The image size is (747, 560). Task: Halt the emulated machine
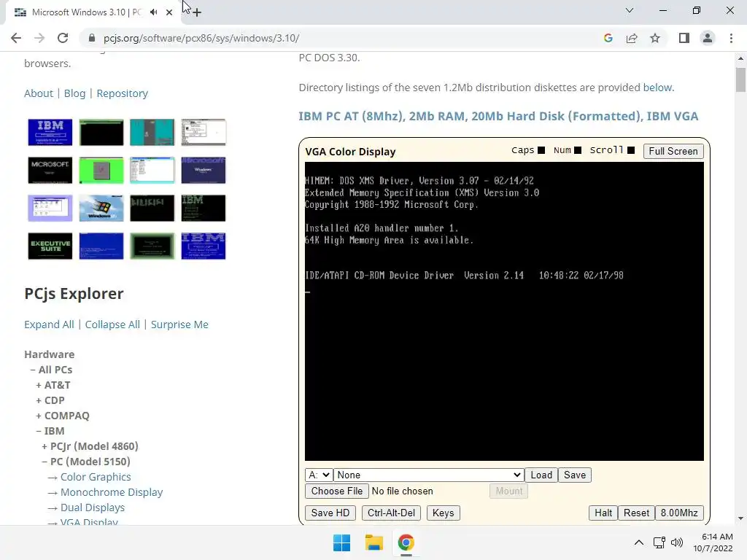pyautogui.click(x=603, y=513)
